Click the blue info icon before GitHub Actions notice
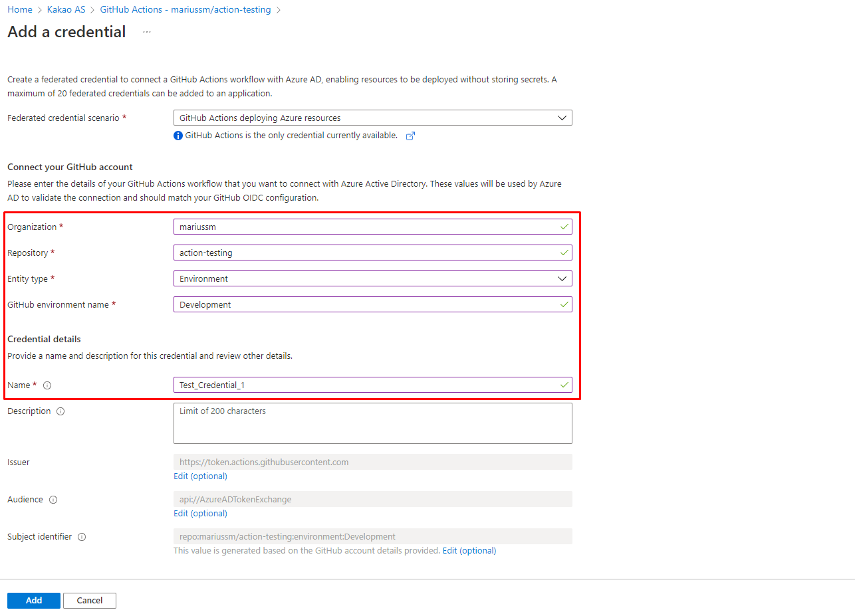855x616 pixels. pos(177,135)
